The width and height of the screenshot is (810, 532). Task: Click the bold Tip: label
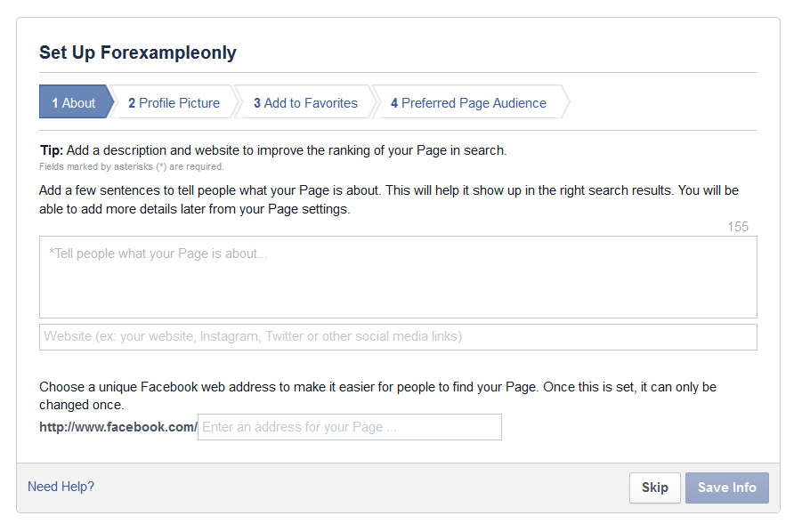[x=52, y=150]
